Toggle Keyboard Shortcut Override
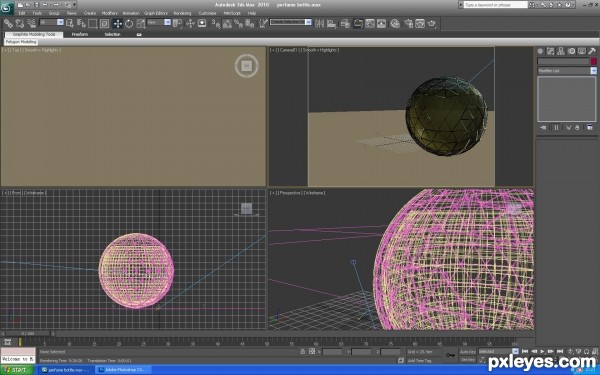Image resolution: width=600 pixels, height=375 pixels. click(202, 24)
